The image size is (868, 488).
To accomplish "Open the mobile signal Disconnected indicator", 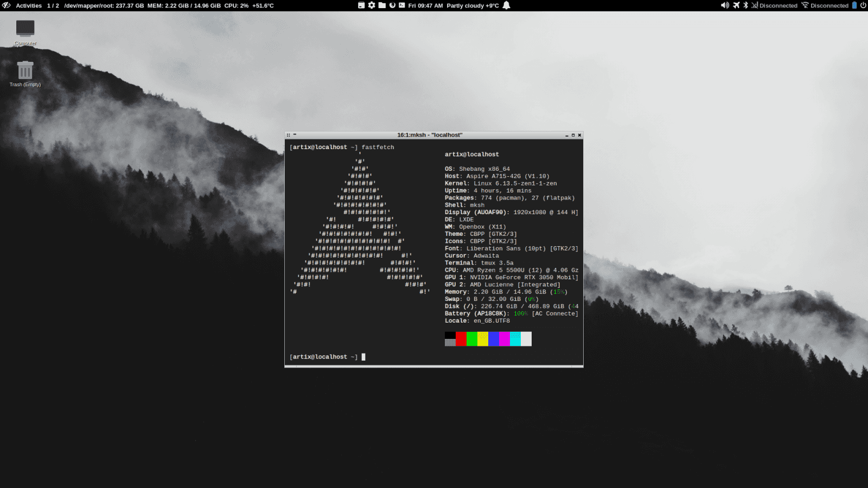I will click(x=774, y=5).
